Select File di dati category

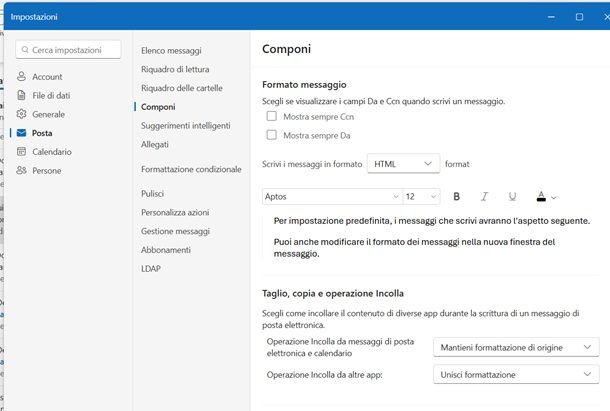tap(51, 95)
